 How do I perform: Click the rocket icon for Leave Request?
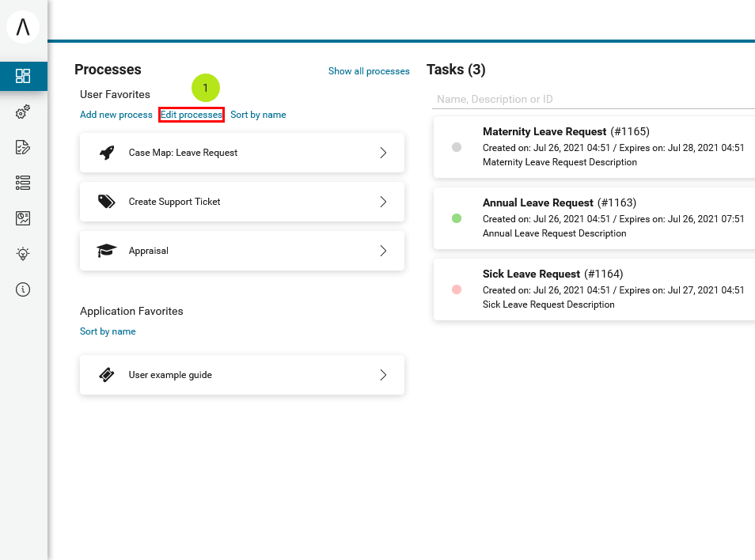(107, 153)
